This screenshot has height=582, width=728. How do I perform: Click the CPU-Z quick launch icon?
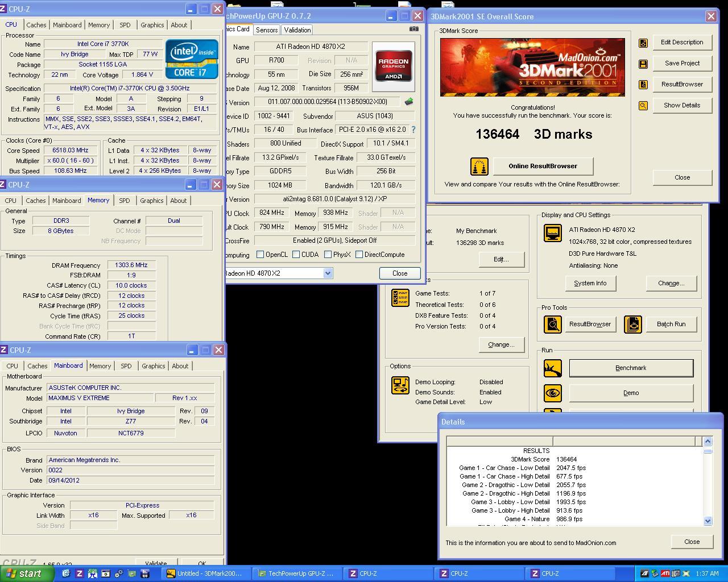[80, 573]
